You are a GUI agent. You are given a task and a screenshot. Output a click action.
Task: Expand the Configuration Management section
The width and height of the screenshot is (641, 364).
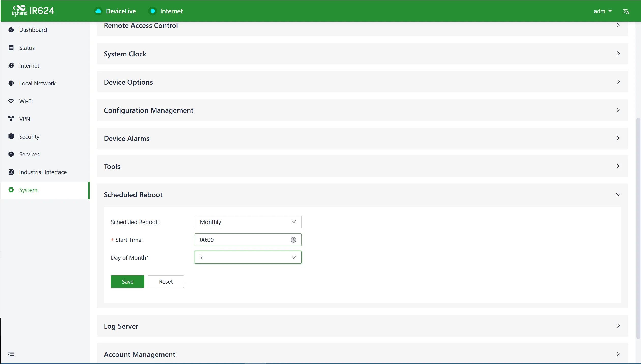click(x=362, y=110)
